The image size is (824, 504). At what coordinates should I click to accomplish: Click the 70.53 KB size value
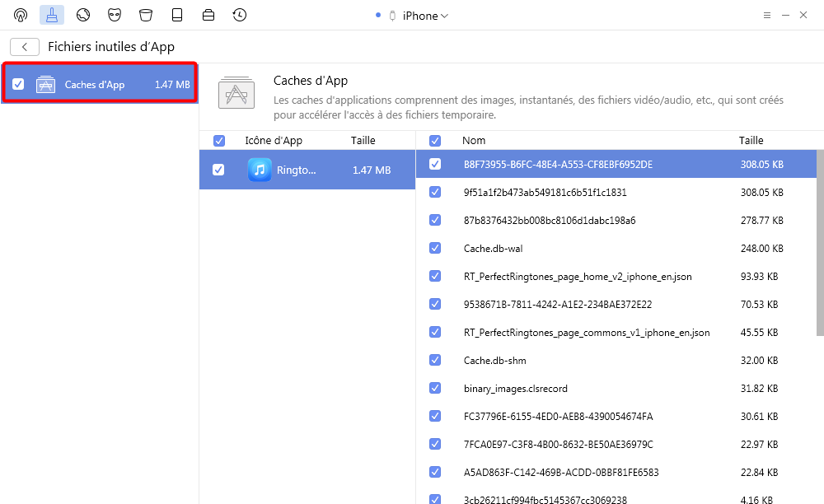pos(760,305)
